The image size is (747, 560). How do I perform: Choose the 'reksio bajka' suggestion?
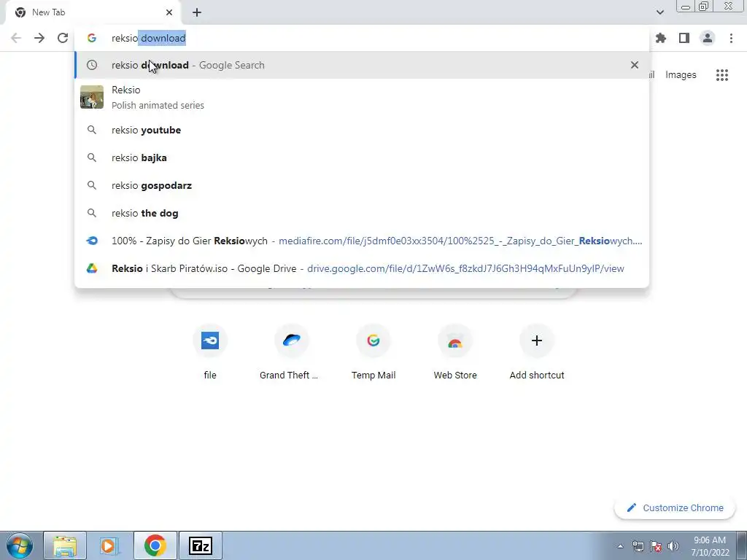pos(362,157)
